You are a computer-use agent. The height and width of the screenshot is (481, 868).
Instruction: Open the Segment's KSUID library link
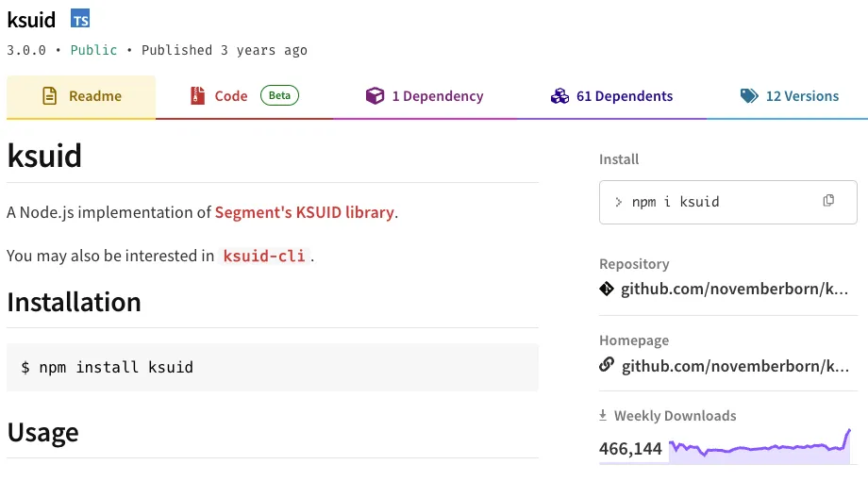[304, 212]
